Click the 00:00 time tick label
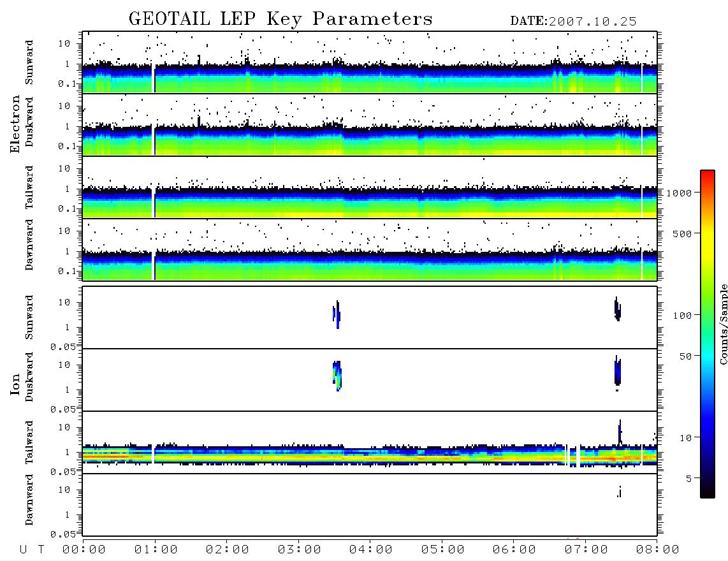 (84, 550)
